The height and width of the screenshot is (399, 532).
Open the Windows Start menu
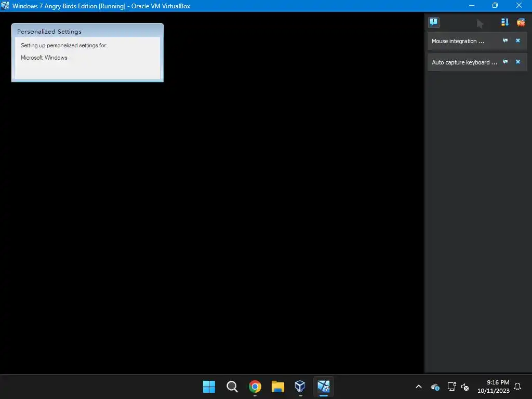coord(209,387)
